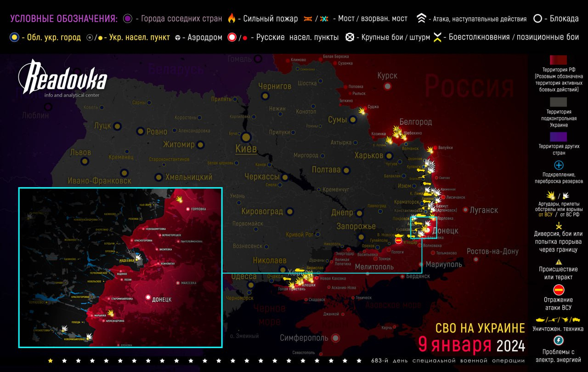Click the 'Хмельницкий' city label

[x=189, y=177]
